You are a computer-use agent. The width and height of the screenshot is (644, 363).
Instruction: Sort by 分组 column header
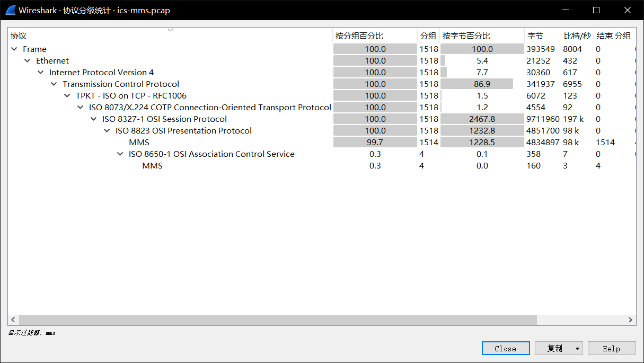tap(428, 36)
